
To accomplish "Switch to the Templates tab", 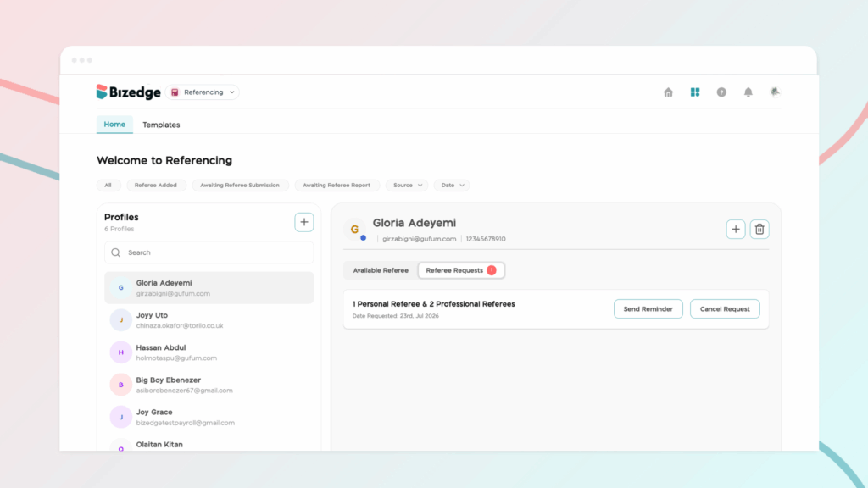I will click(161, 125).
